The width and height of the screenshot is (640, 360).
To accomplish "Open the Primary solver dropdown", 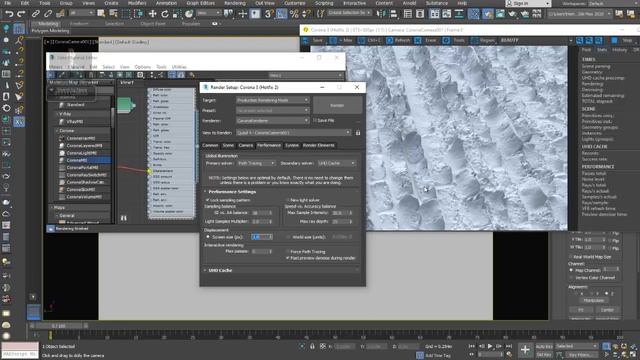I will (x=256, y=163).
